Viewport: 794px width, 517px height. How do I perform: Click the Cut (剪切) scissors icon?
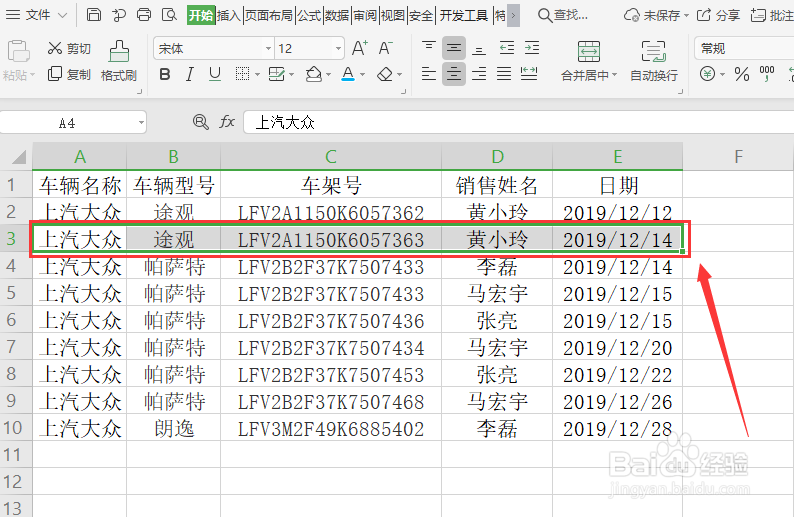[x=54, y=48]
